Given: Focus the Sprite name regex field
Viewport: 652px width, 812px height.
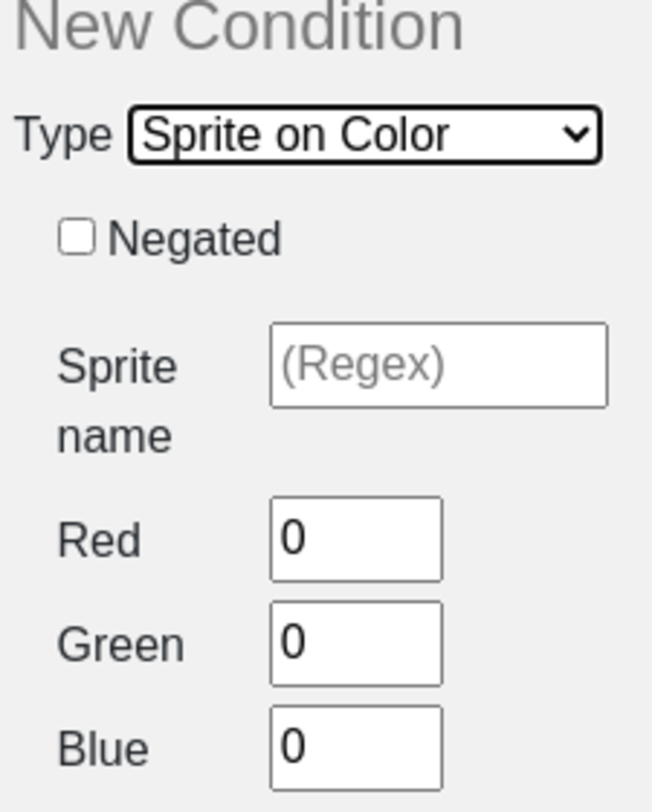Looking at the screenshot, I should (438, 366).
